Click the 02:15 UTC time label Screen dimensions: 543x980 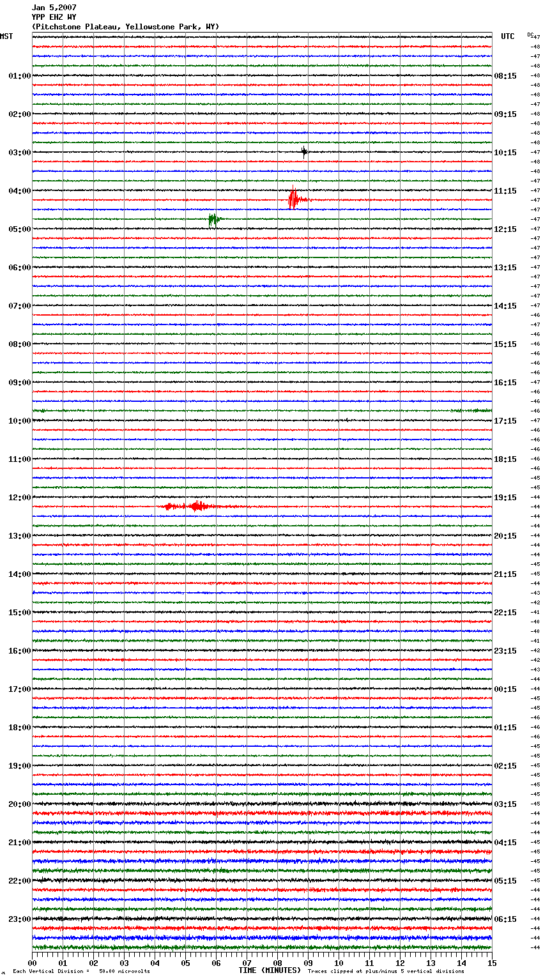pos(505,766)
